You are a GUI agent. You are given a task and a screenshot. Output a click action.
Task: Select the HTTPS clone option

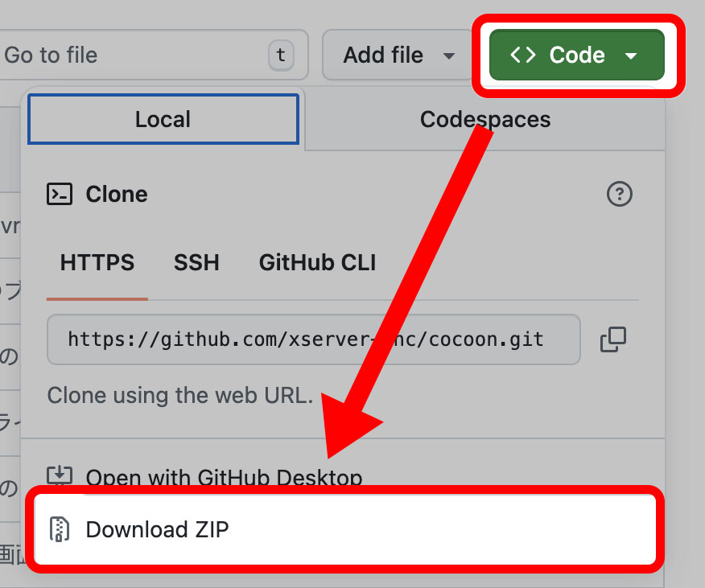coord(97,263)
